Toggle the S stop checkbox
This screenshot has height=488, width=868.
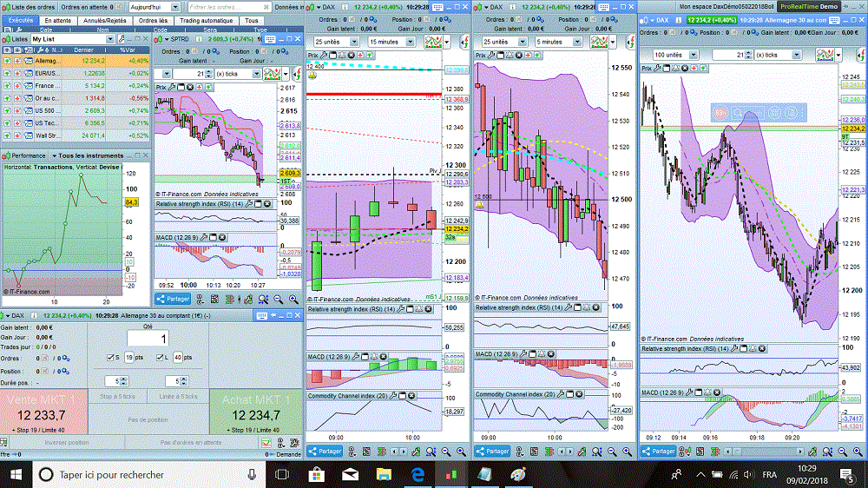109,358
